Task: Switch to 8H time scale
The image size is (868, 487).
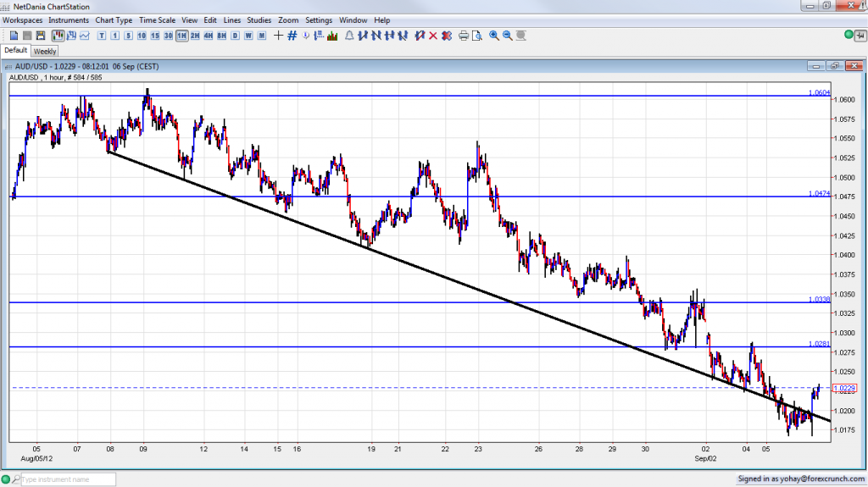Action: point(221,36)
